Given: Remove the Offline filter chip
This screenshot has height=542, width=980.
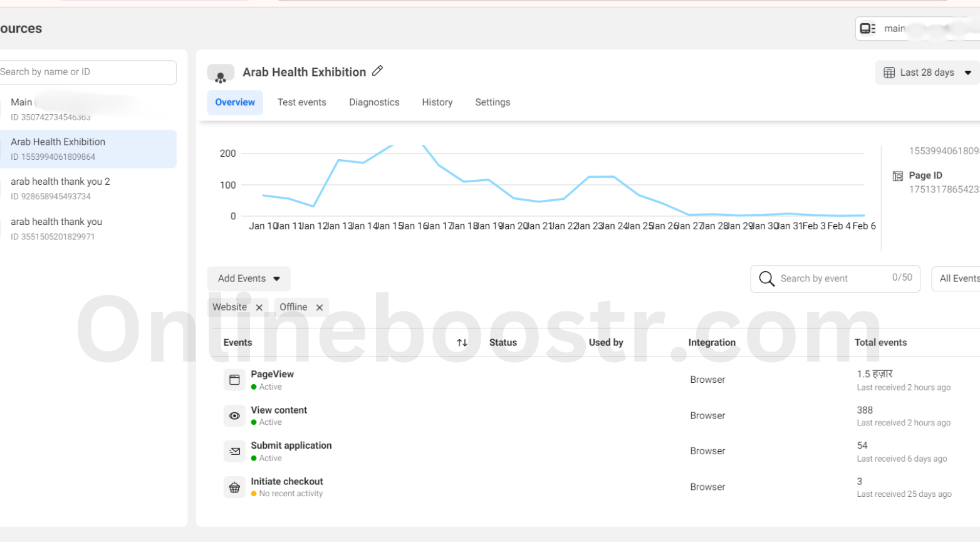Looking at the screenshot, I should (320, 308).
